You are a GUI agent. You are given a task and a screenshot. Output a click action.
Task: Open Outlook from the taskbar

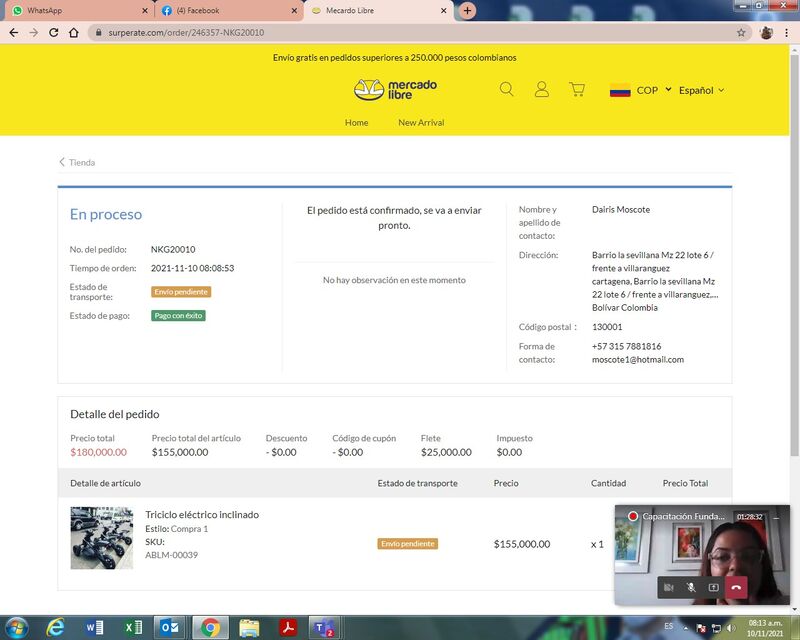pyautogui.click(x=170, y=627)
